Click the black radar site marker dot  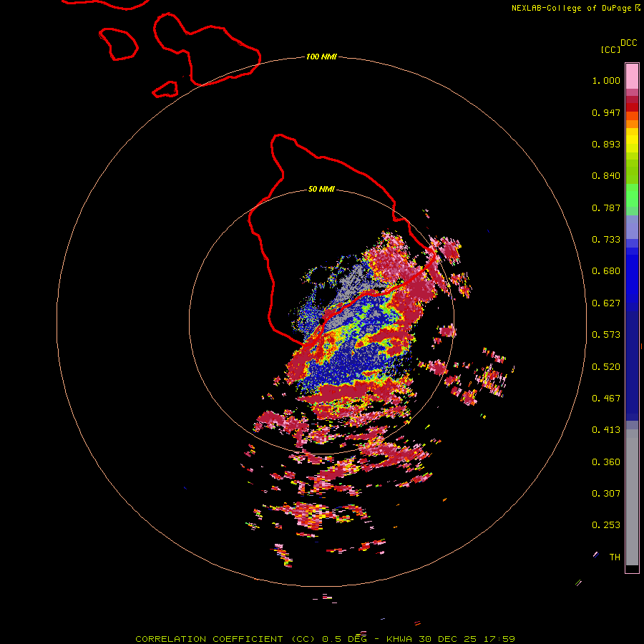[x=321, y=321]
